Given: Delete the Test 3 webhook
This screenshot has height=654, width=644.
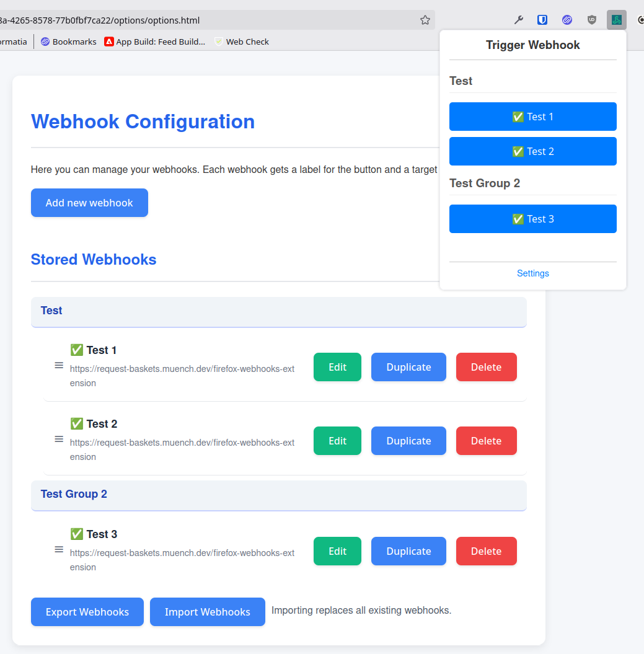Looking at the screenshot, I should coord(487,551).
